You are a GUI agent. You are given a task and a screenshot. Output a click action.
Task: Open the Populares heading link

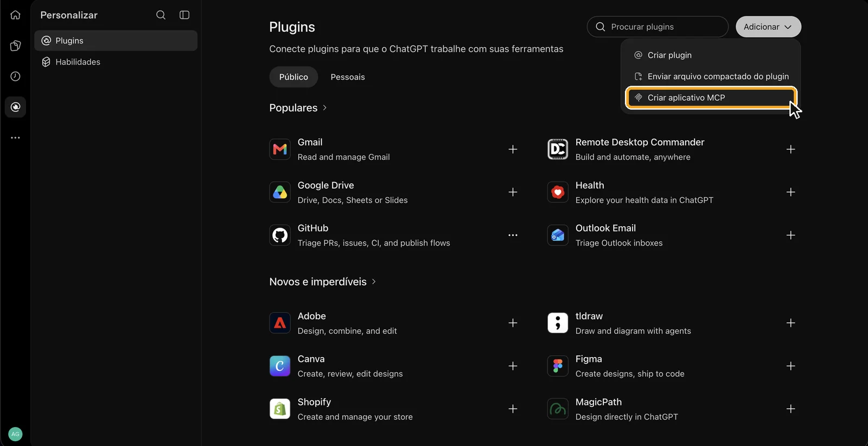pyautogui.click(x=293, y=108)
